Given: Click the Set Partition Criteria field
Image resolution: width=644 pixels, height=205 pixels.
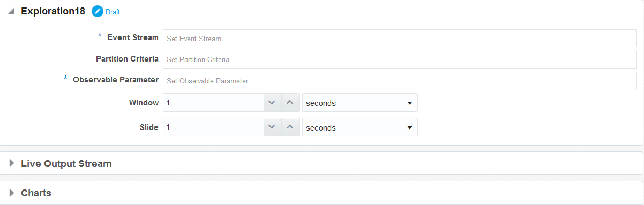Looking at the screenshot, I should click(x=400, y=59).
